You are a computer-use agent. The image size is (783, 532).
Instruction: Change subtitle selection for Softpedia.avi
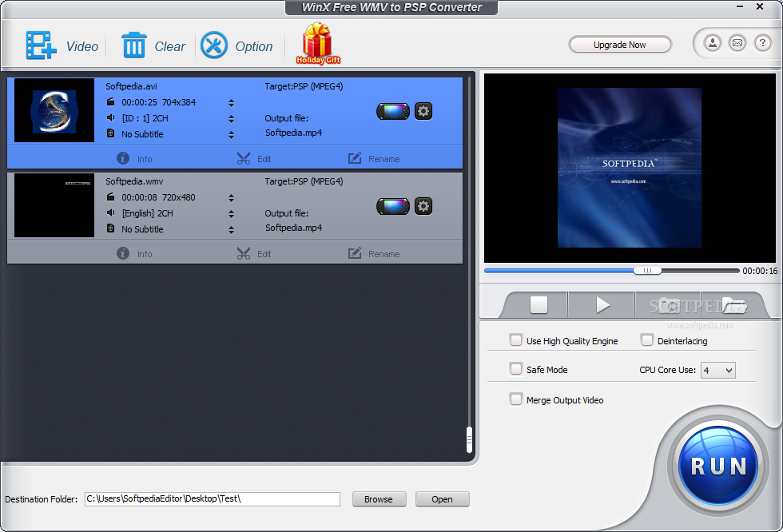click(x=231, y=135)
